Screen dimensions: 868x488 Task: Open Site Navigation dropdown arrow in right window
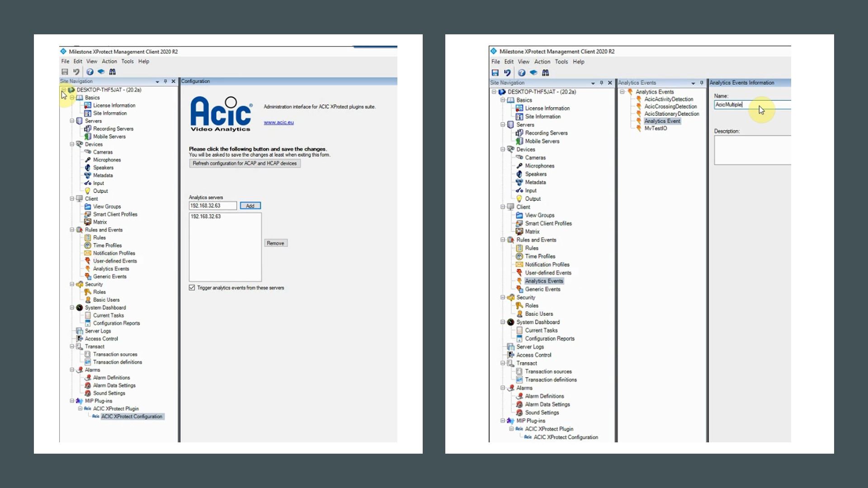click(x=593, y=83)
